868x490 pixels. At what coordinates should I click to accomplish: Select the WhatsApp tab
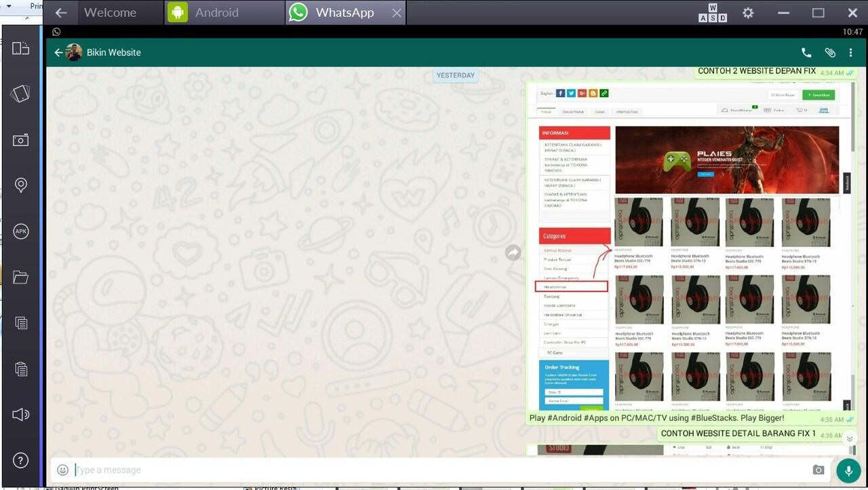[x=344, y=13]
